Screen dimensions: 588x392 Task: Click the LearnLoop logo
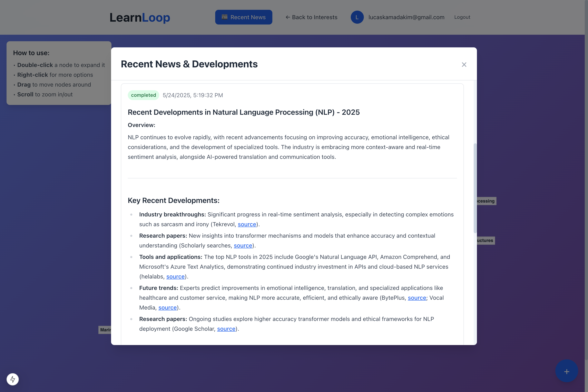(140, 18)
